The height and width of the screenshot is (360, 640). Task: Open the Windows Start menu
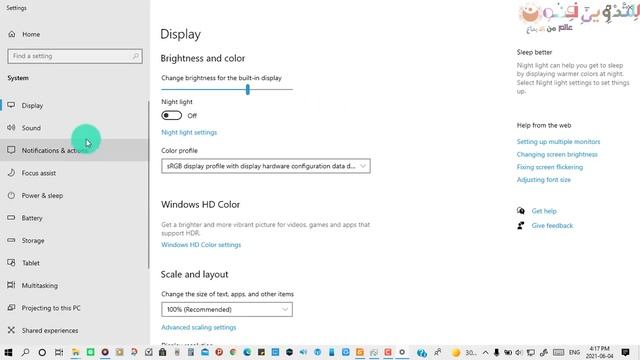(x=8, y=352)
